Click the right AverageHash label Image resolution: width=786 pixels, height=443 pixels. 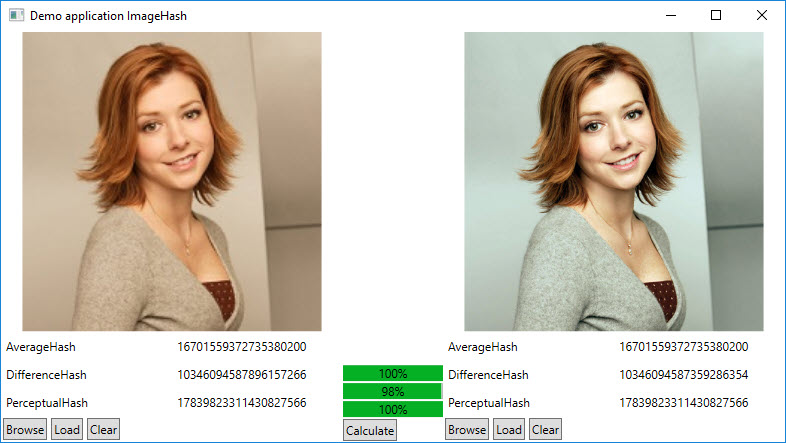[483, 347]
